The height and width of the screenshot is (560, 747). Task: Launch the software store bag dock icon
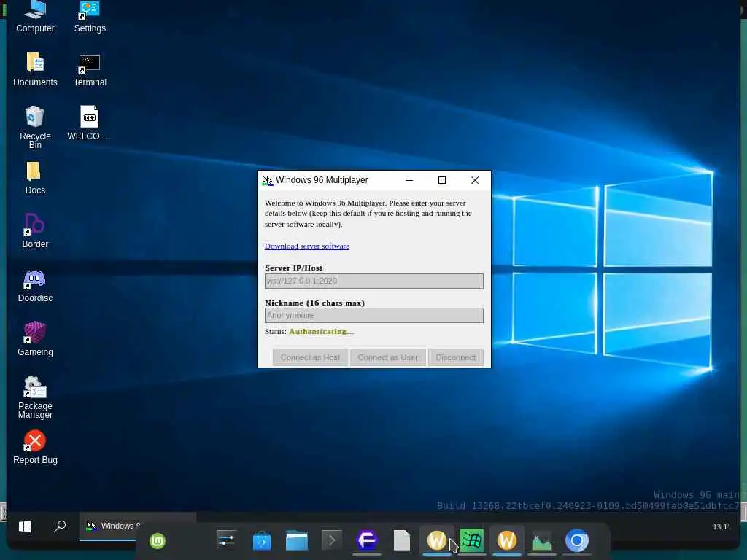point(262,540)
